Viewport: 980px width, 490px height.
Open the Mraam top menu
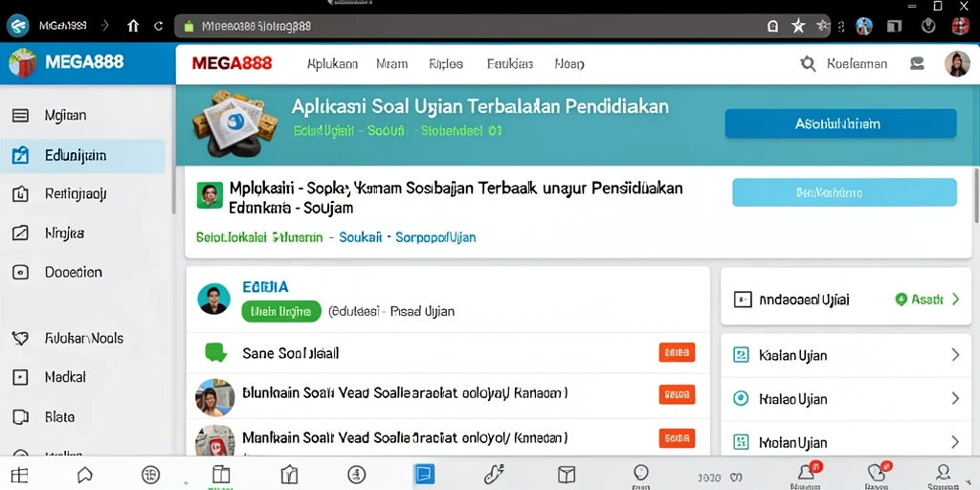391,64
